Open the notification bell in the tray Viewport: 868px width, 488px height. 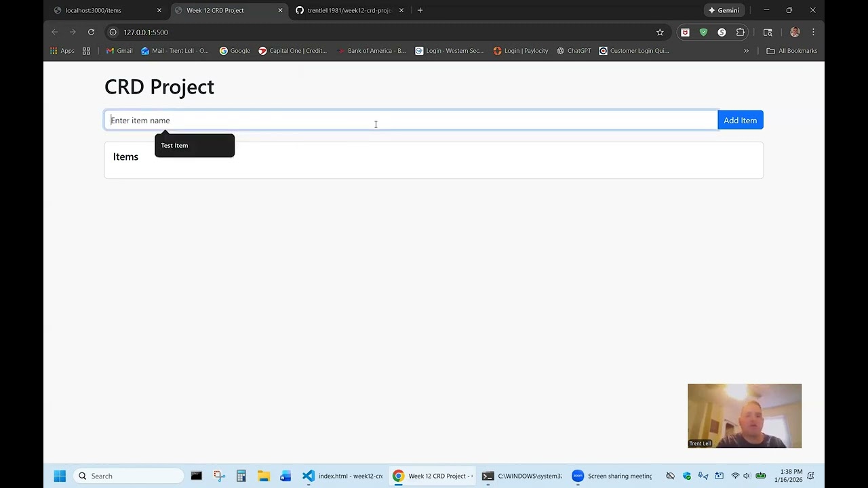811,476
